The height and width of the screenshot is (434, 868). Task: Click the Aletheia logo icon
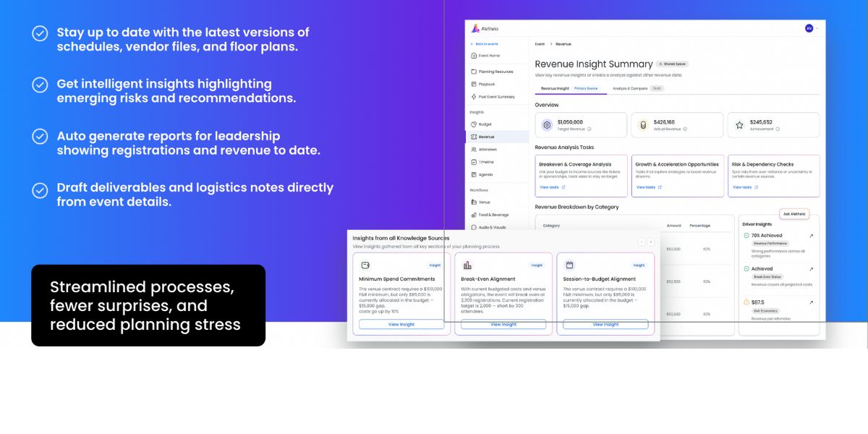pyautogui.click(x=475, y=28)
